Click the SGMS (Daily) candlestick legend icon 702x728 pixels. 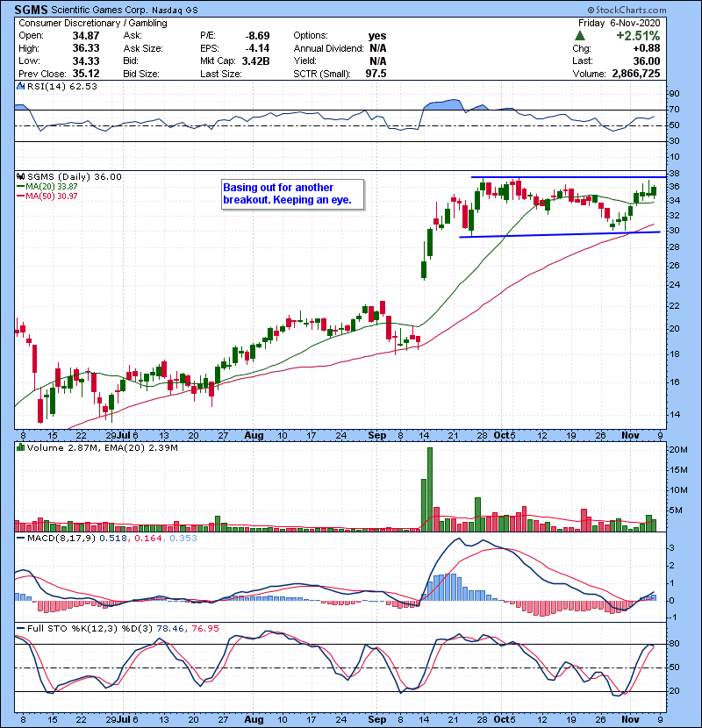[x=20, y=176]
